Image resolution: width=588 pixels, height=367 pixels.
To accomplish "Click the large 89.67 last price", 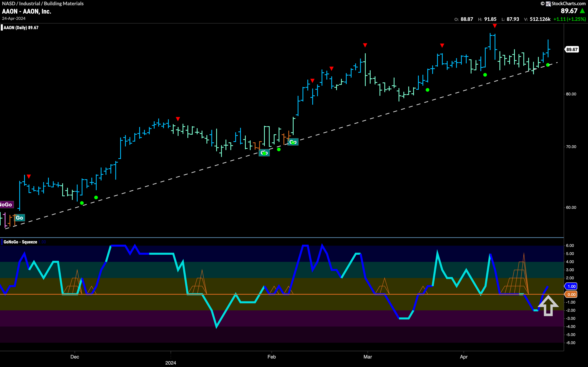I will (569, 11).
